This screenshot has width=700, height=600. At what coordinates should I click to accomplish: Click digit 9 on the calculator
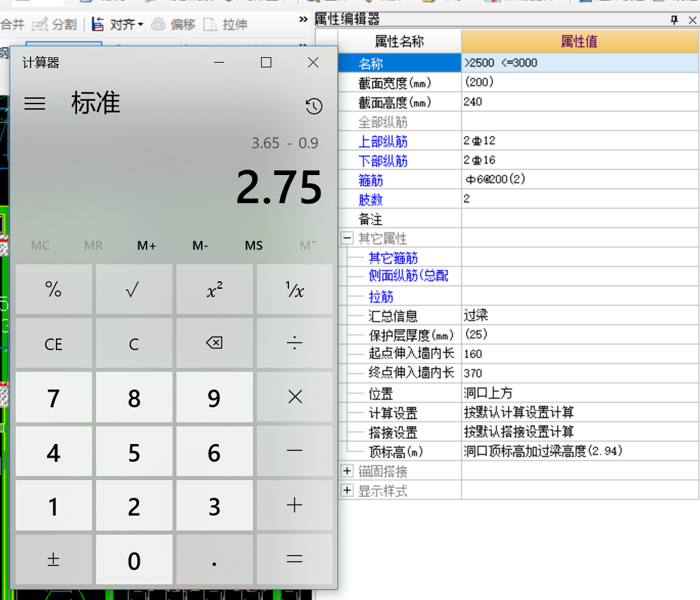pos(214,397)
